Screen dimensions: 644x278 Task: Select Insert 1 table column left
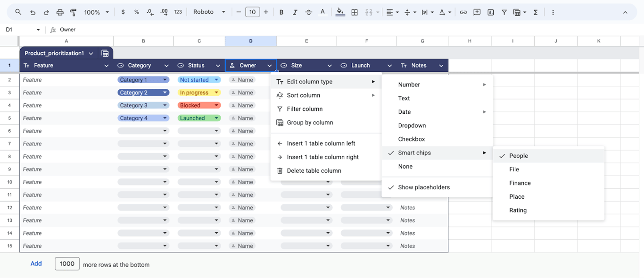(x=325, y=143)
